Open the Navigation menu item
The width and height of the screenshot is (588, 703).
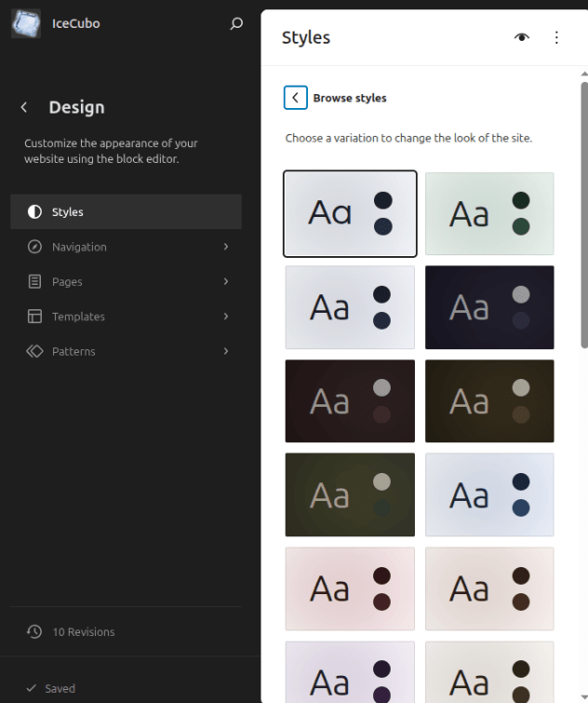pyautogui.click(x=126, y=247)
